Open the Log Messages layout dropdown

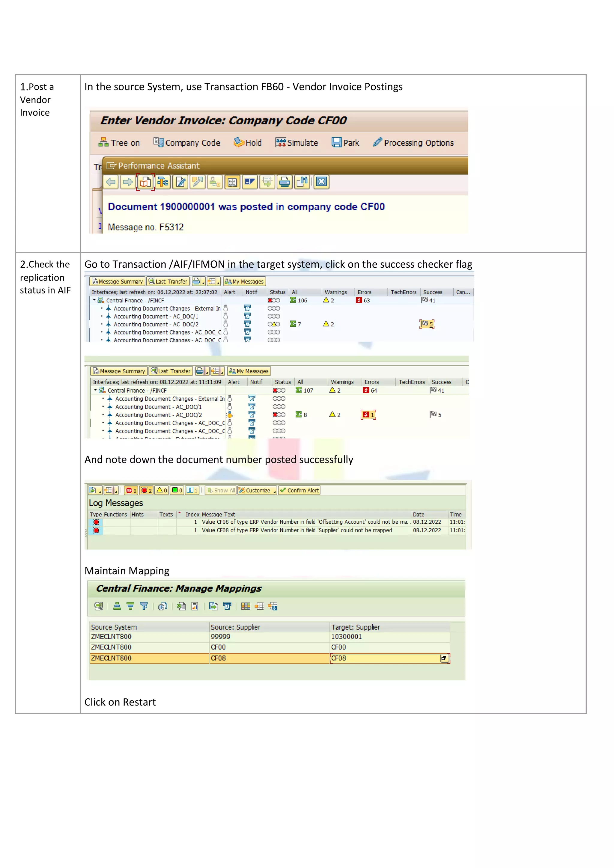111,490
